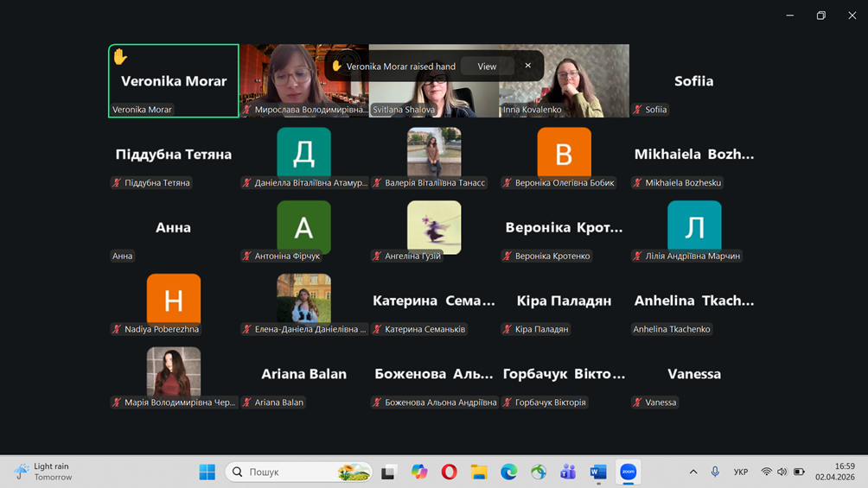Click the teal Л avatar of Лілія Марчин
868x488 pixels.
pos(694,225)
